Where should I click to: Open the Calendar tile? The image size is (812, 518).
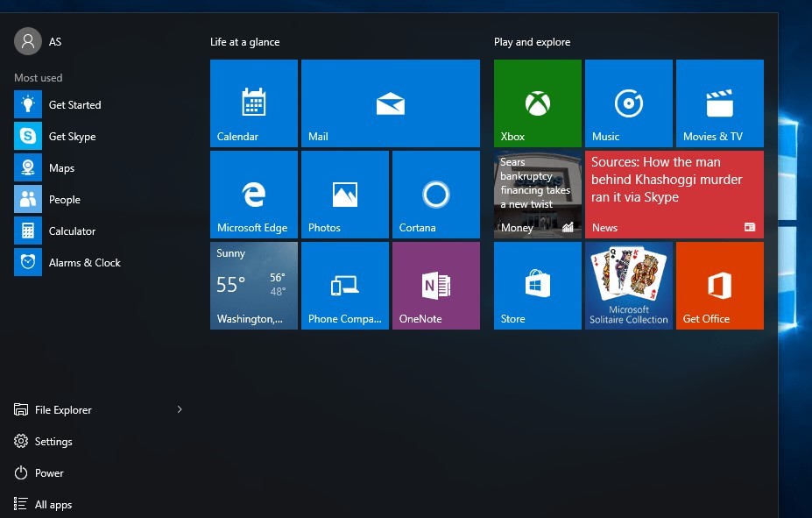pyautogui.click(x=254, y=103)
